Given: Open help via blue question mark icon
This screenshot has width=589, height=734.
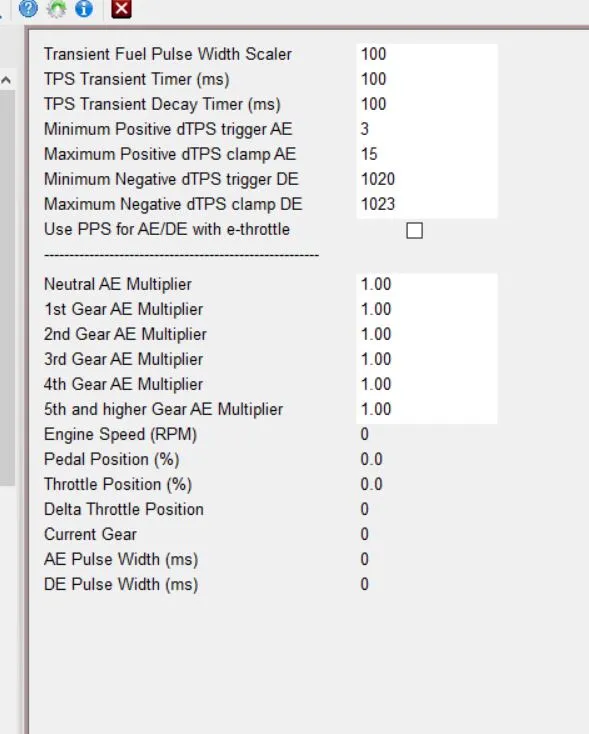Looking at the screenshot, I should pyautogui.click(x=28, y=8).
